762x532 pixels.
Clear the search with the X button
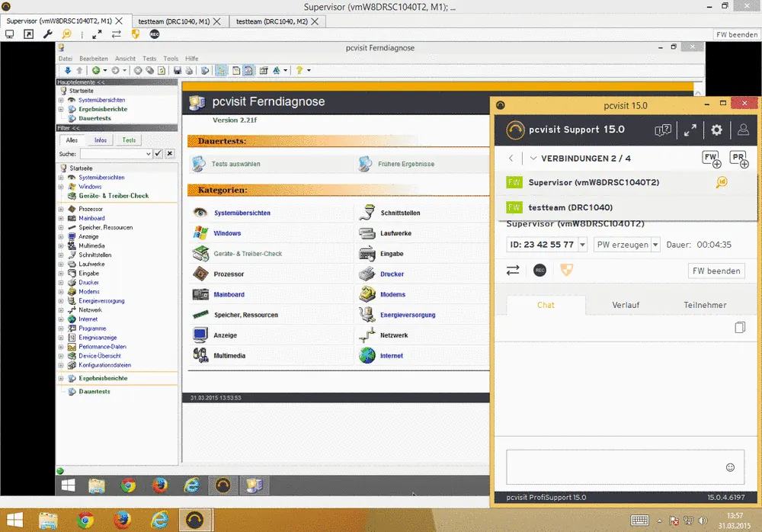pyautogui.click(x=170, y=154)
